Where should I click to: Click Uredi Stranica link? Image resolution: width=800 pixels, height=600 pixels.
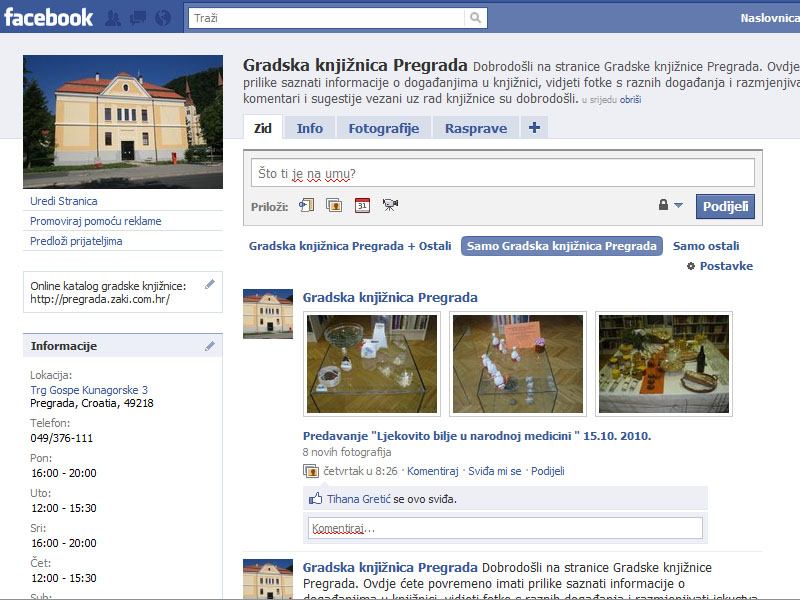[64, 201]
